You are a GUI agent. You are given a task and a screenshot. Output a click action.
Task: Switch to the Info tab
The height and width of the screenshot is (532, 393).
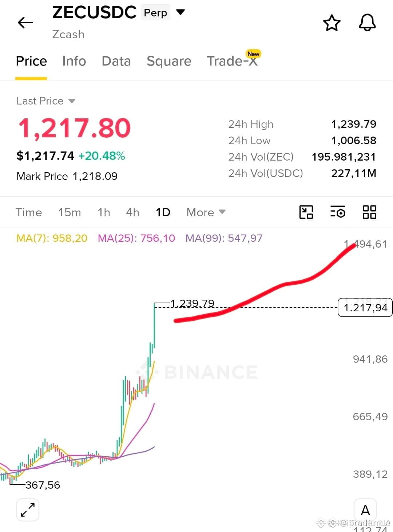tap(74, 61)
